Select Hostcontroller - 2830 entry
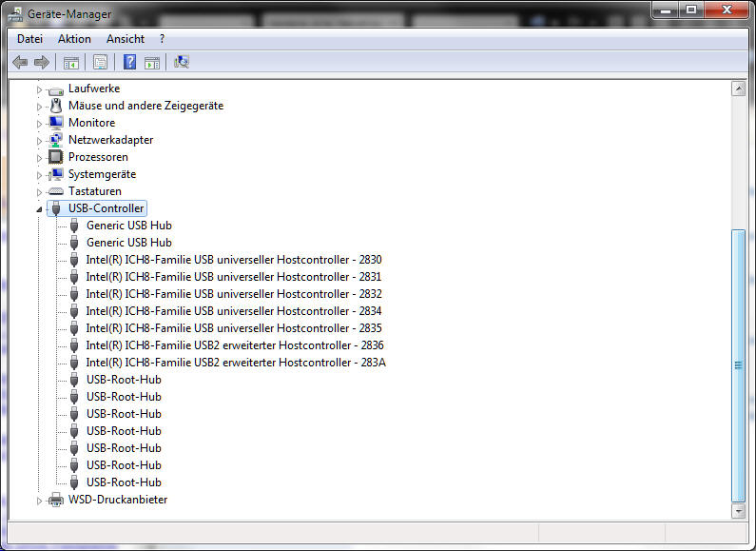Screen dimensions: 756x551 (x=234, y=260)
